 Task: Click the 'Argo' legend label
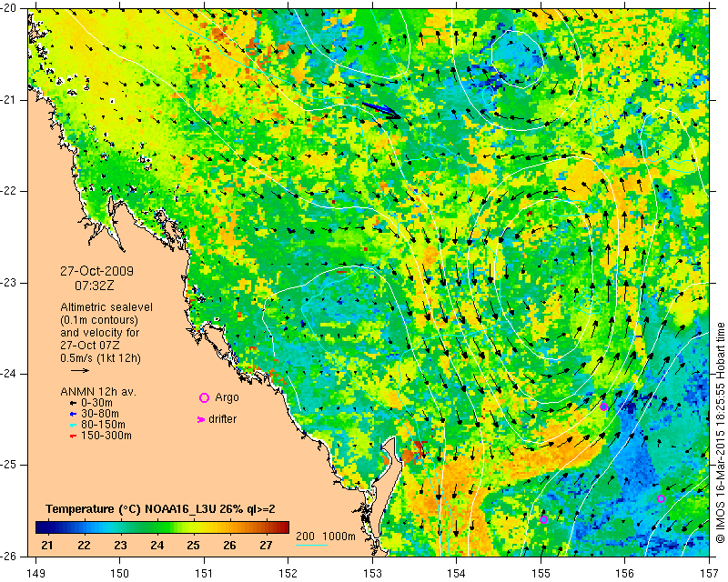227,397
